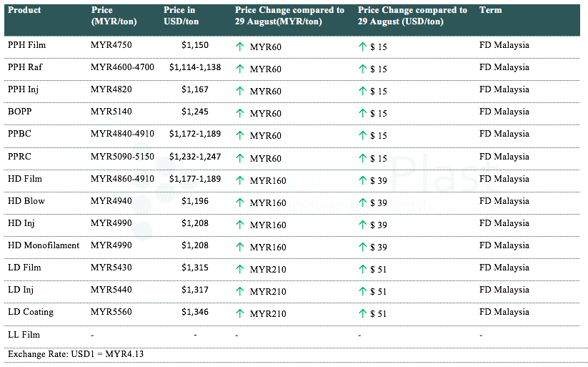This screenshot has width=588, height=367.
Task: Click the Product column header
Action: (x=24, y=11)
